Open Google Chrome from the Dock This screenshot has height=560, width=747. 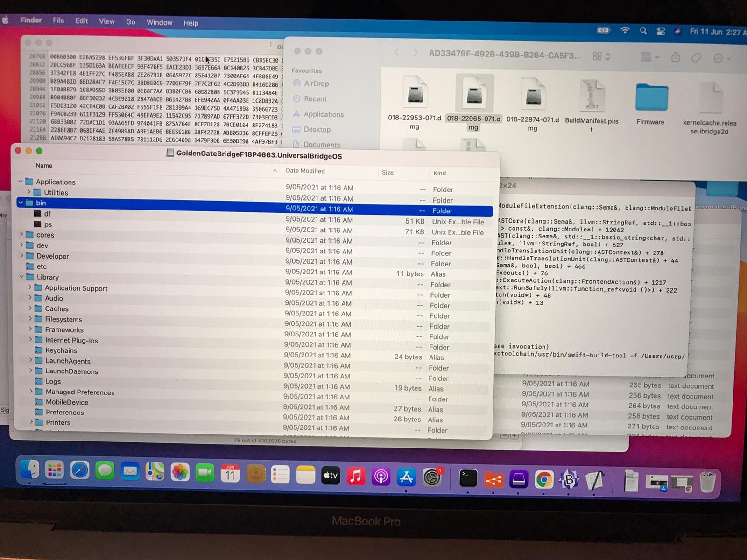543,480
